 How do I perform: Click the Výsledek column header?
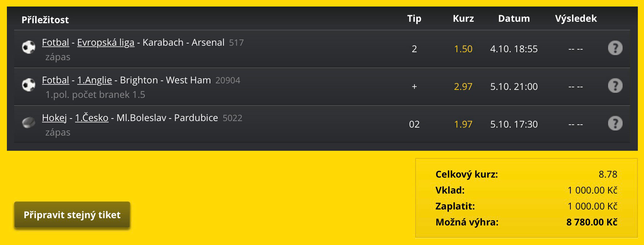[576, 18]
